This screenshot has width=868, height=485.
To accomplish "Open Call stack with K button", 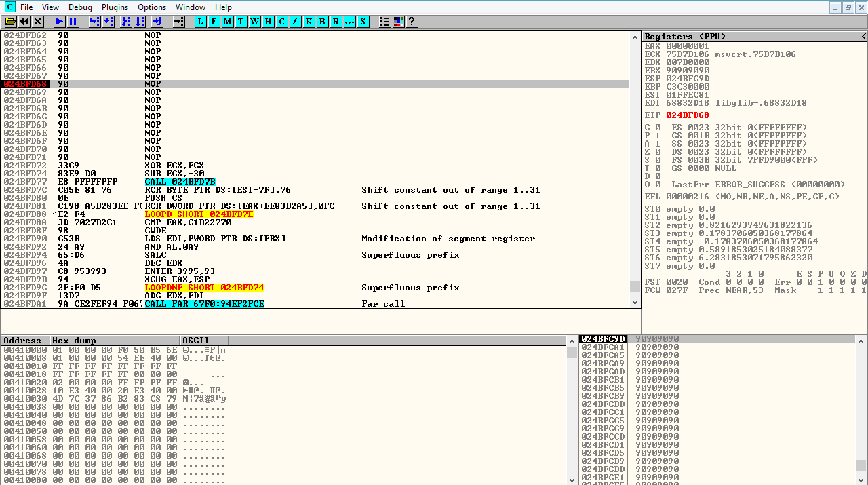I will 309,22.
